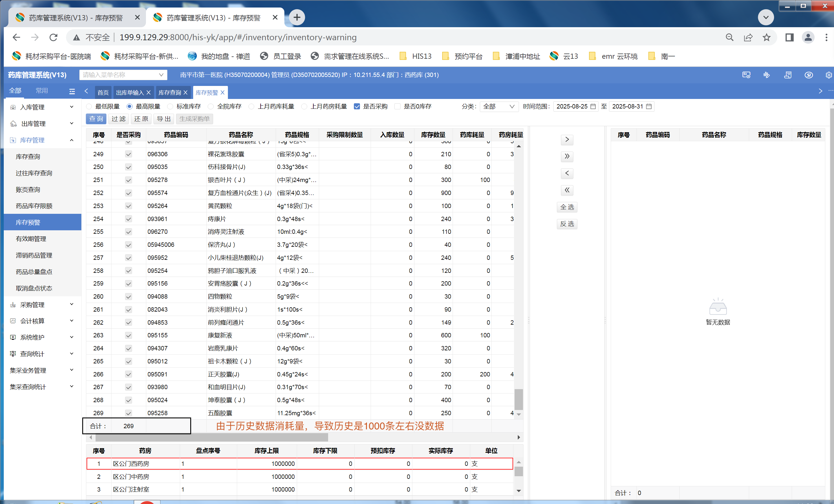
Task: Open calendar icon for start date 2025-08-25
Action: click(x=593, y=106)
